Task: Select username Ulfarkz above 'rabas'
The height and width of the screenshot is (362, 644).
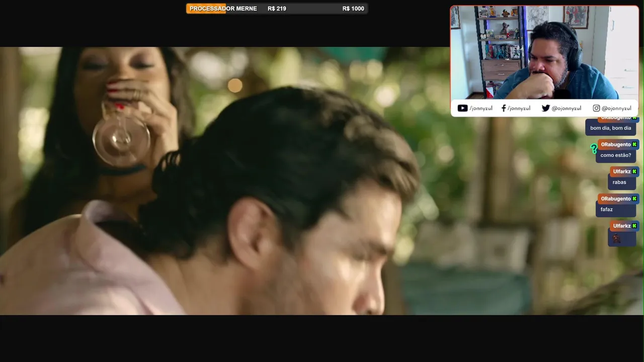Action: pyautogui.click(x=622, y=171)
